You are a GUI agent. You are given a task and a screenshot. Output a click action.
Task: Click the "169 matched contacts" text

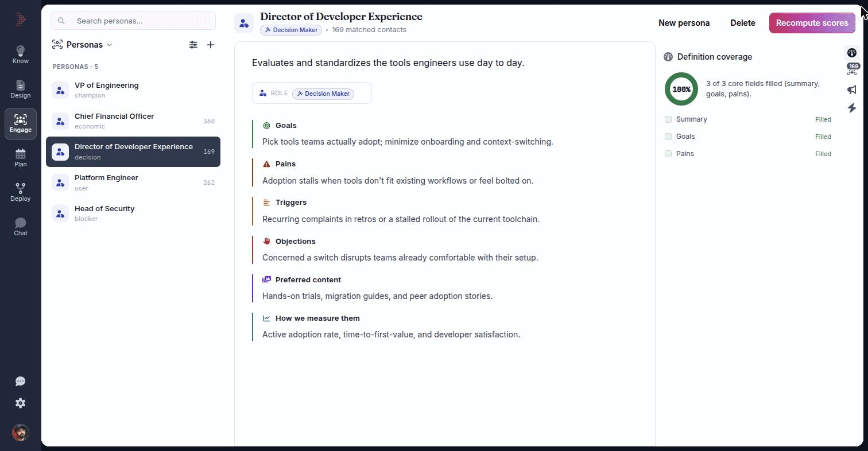369,30
